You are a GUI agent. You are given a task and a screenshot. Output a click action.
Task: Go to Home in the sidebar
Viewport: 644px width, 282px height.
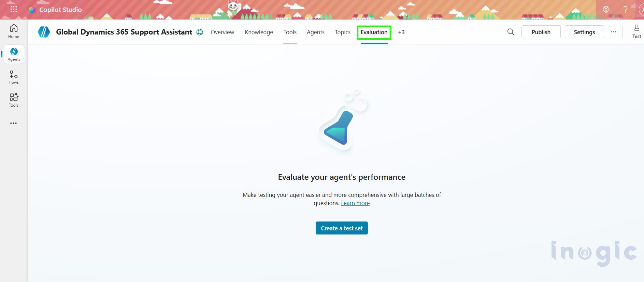(14, 31)
